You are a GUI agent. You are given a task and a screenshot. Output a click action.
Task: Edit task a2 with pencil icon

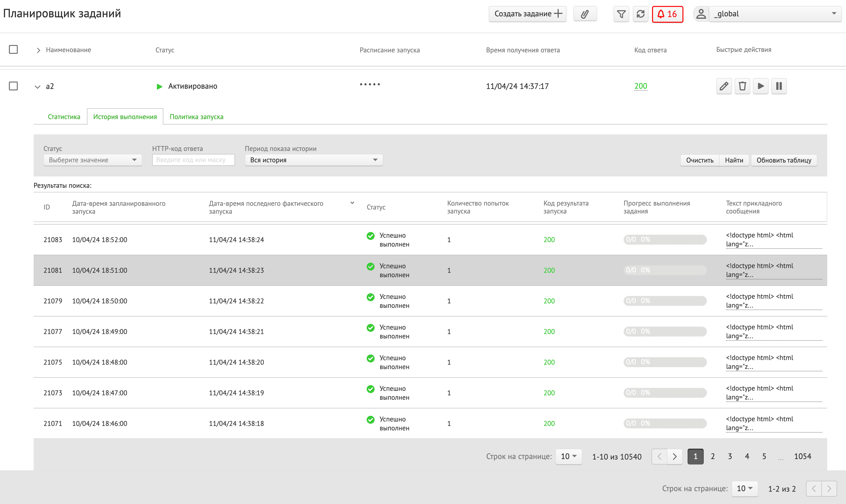(724, 86)
